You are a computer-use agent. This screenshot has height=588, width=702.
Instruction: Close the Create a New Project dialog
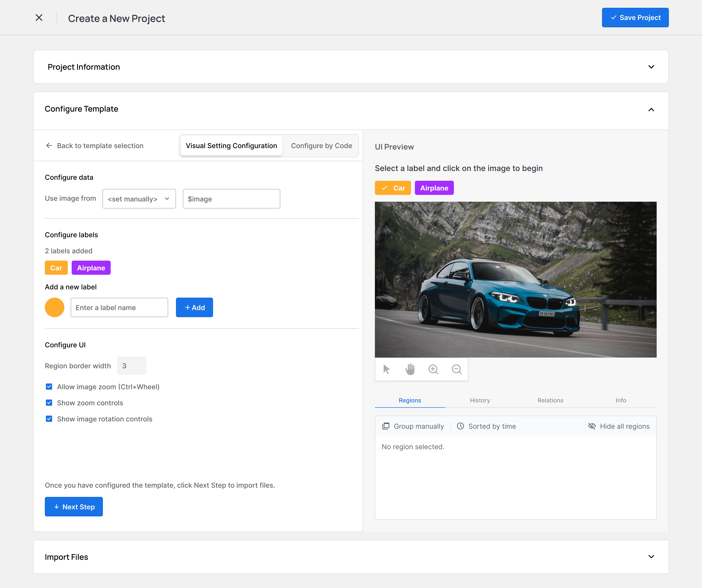39,18
